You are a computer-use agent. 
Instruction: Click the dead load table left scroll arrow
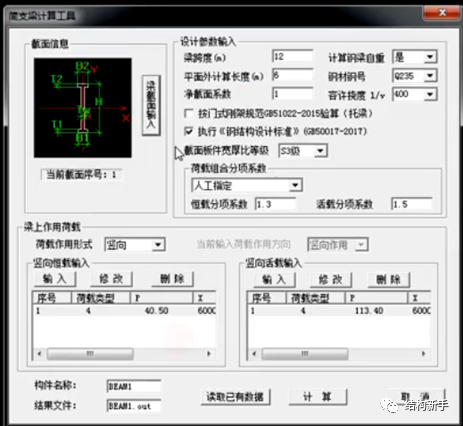[39, 354]
